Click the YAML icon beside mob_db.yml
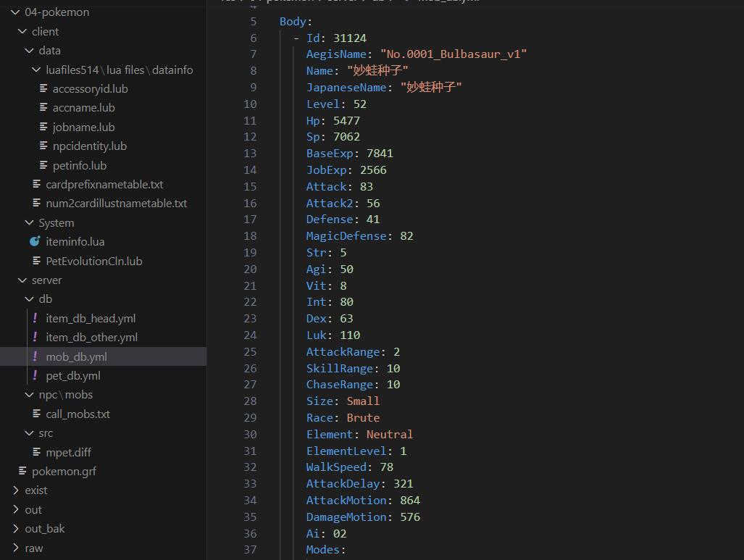 point(35,356)
